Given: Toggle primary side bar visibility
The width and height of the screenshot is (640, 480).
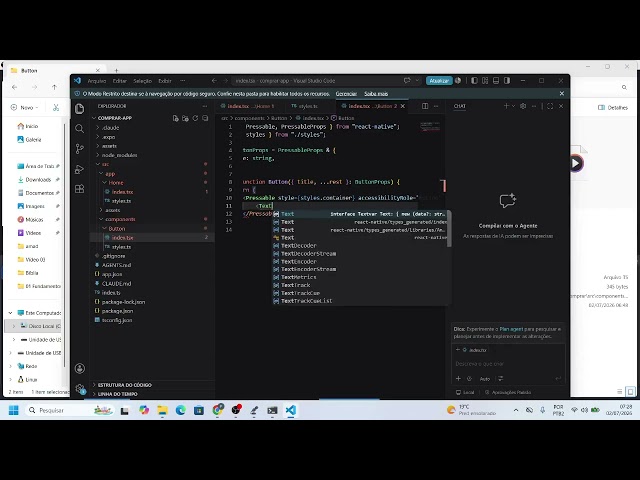Looking at the screenshot, I should point(474,81).
